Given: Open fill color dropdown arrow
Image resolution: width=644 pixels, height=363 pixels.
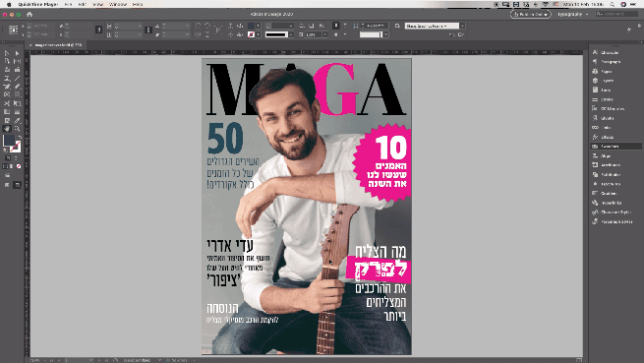Looking at the screenshot, I should pyautogui.click(x=258, y=26).
